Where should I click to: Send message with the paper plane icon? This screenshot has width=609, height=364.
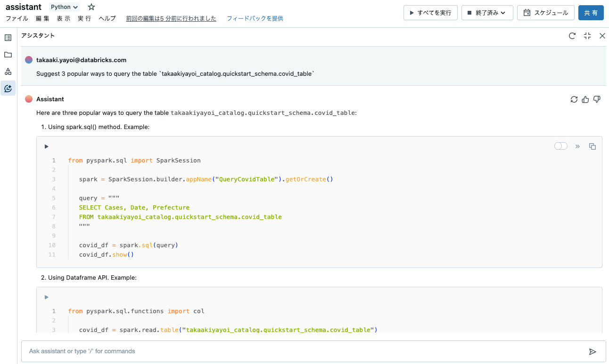point(593,351)
